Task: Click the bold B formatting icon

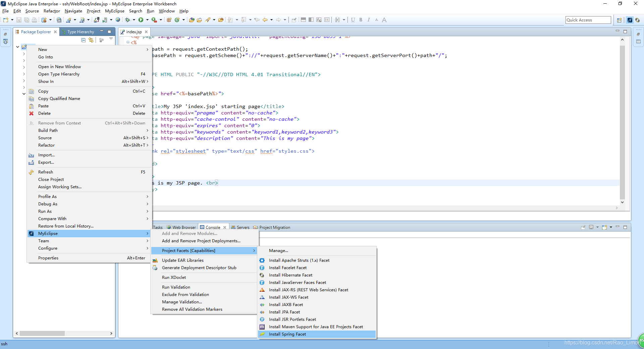Action: point(361,20)
